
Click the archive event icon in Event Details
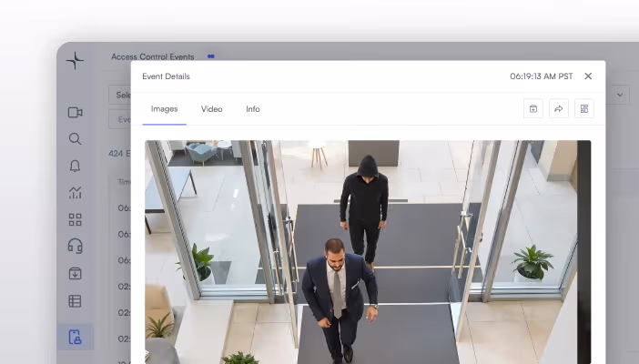tap(533, 108)
